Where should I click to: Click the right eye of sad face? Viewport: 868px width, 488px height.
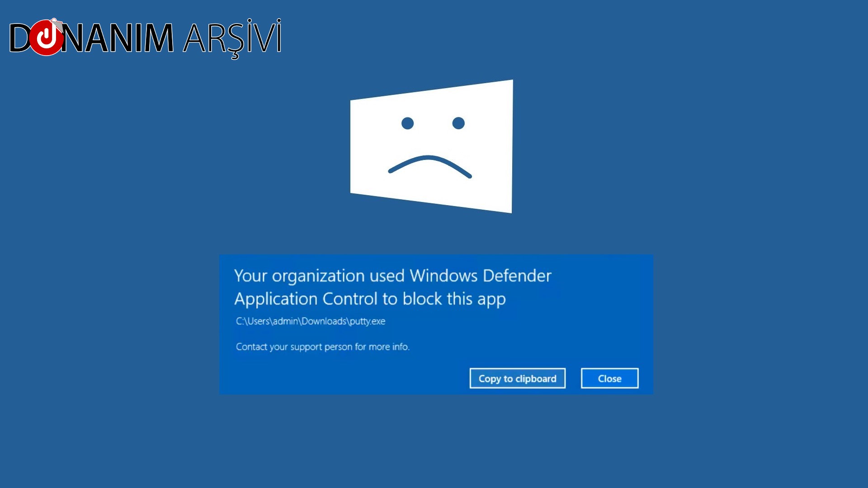click(458, 123)
